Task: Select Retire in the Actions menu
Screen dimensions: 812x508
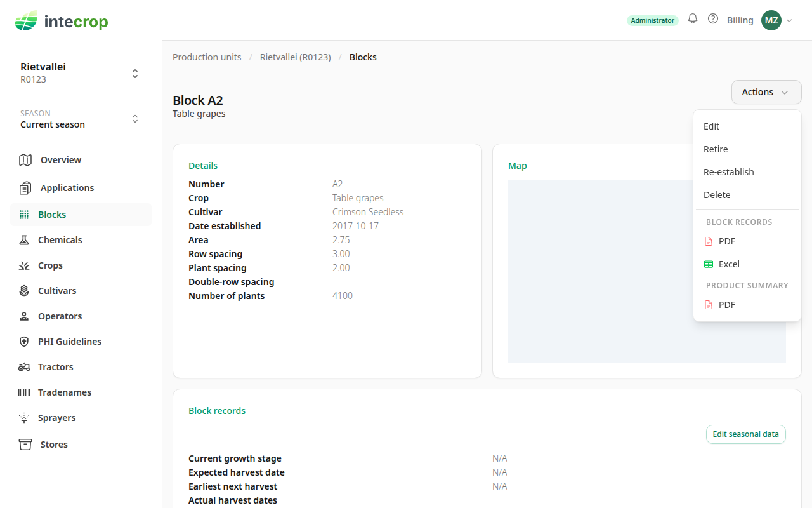Action: click(747, 149)
